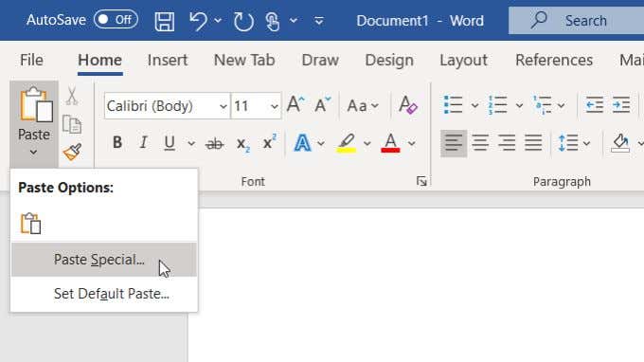Click the Copy icon
644x362 pixels.
72,124
